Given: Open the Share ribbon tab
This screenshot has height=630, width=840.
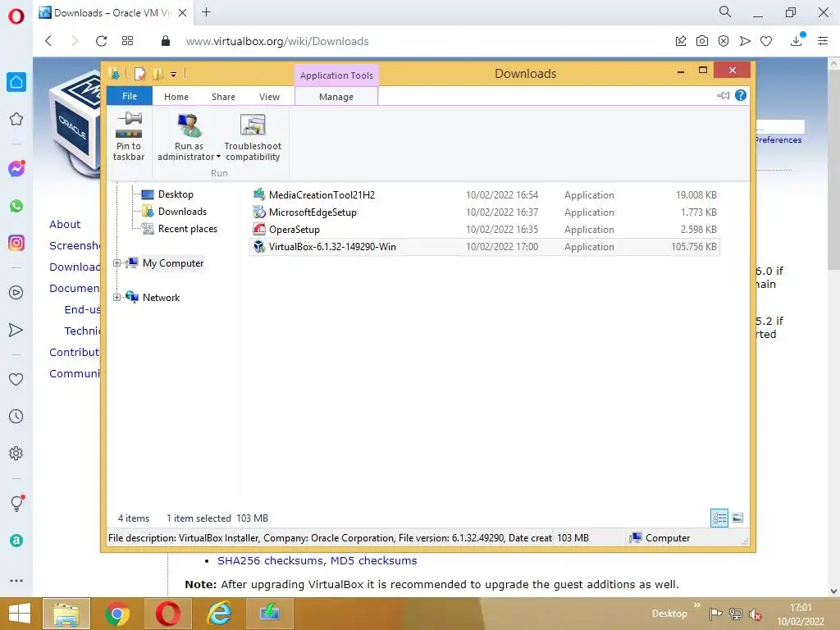Looking at the screenshot, I should point(223,97).
